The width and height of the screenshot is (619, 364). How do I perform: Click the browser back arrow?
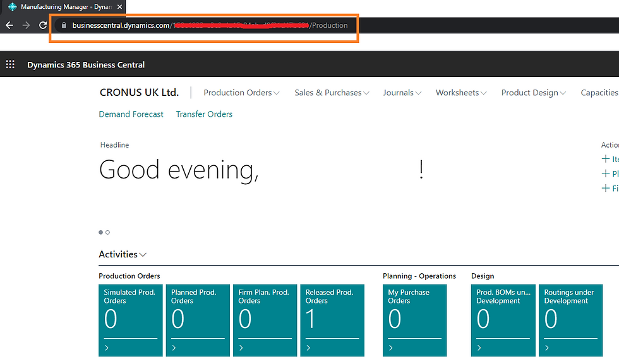click(x=9, y=25)
